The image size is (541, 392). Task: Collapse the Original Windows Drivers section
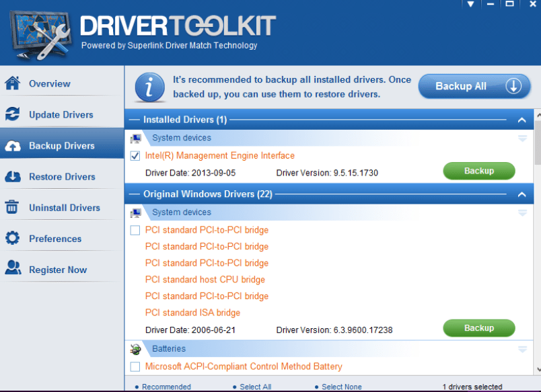click(521, 195)
